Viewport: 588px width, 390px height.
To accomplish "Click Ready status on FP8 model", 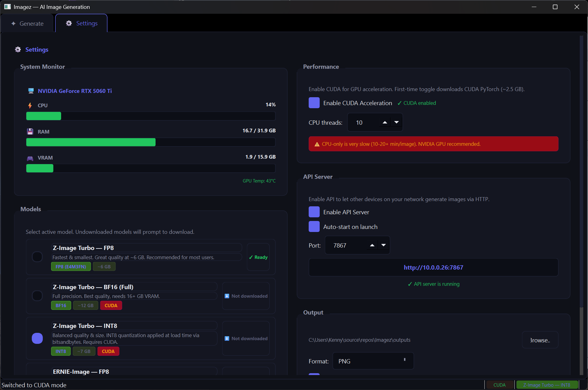I will coord(258,257).
